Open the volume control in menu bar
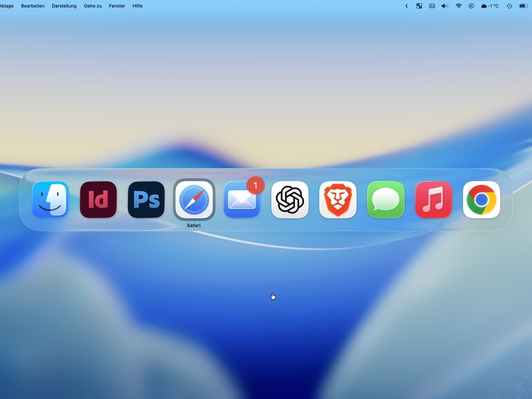This screenshot has height=399, width=532. (x=445, y=6)
